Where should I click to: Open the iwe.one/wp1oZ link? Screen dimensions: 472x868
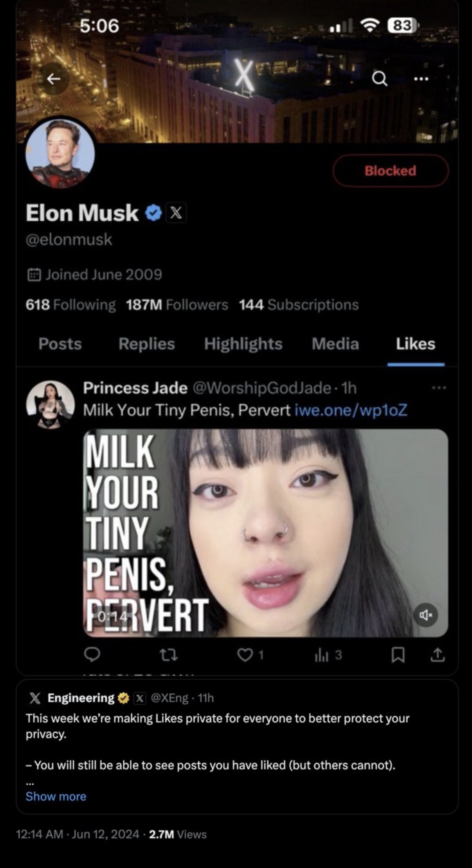point(351,410)
